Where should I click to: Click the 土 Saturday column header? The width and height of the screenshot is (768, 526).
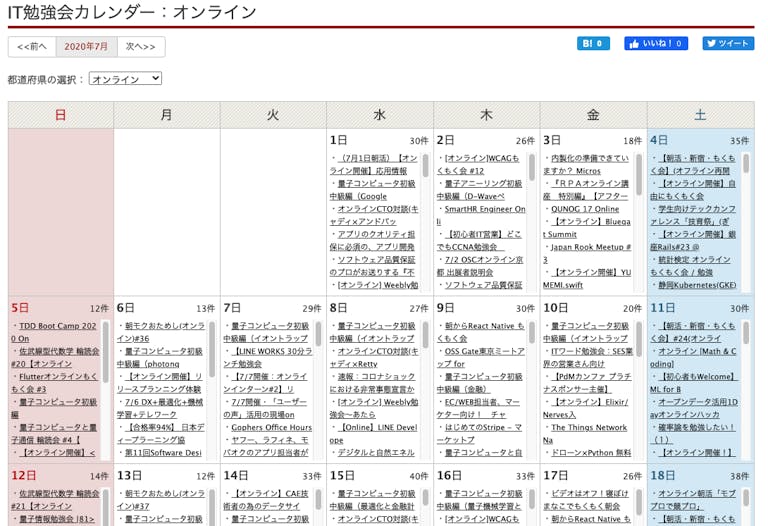701,115
